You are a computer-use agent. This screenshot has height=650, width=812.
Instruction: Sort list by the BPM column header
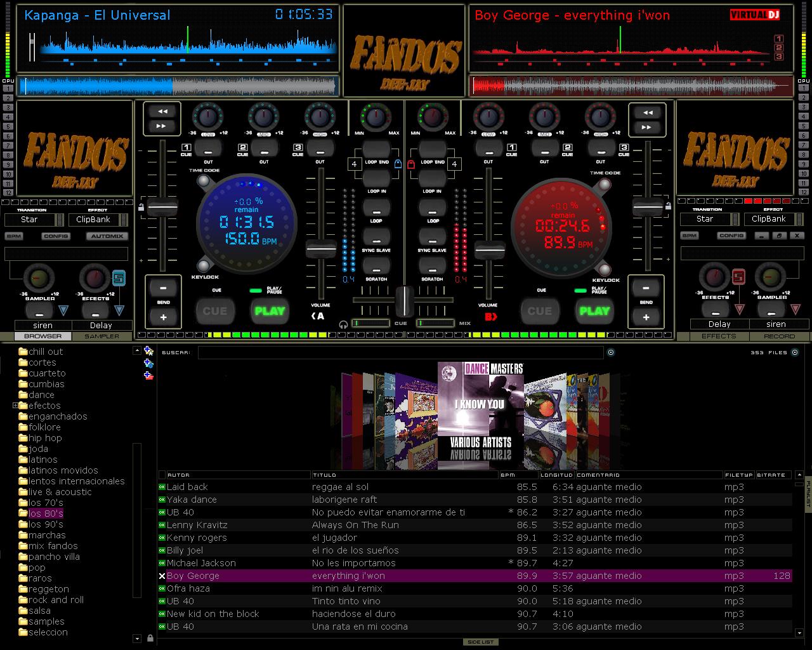click(x=518, y=475)
